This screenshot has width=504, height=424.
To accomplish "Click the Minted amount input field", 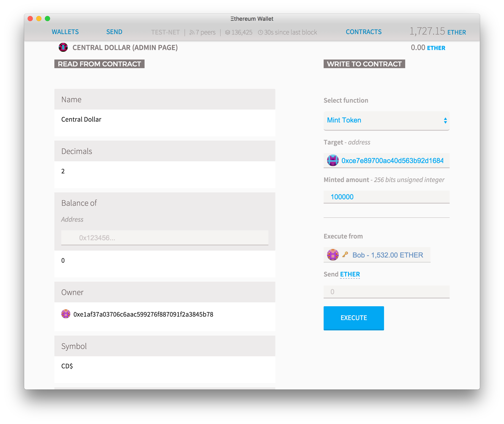I will 386,197.
